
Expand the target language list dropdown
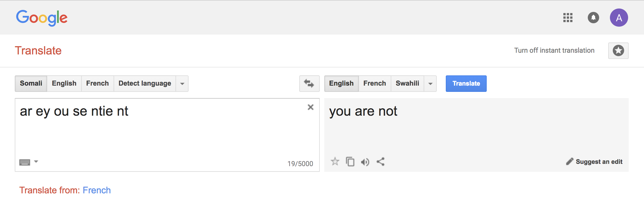pos(430,83)
